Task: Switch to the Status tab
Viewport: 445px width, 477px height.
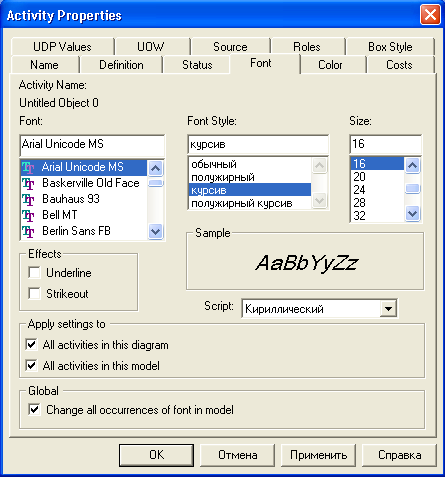Action: pos(197,65)
